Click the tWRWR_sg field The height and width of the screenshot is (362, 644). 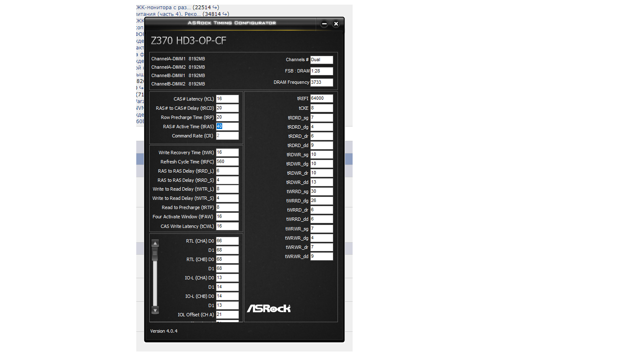[322, 229]
